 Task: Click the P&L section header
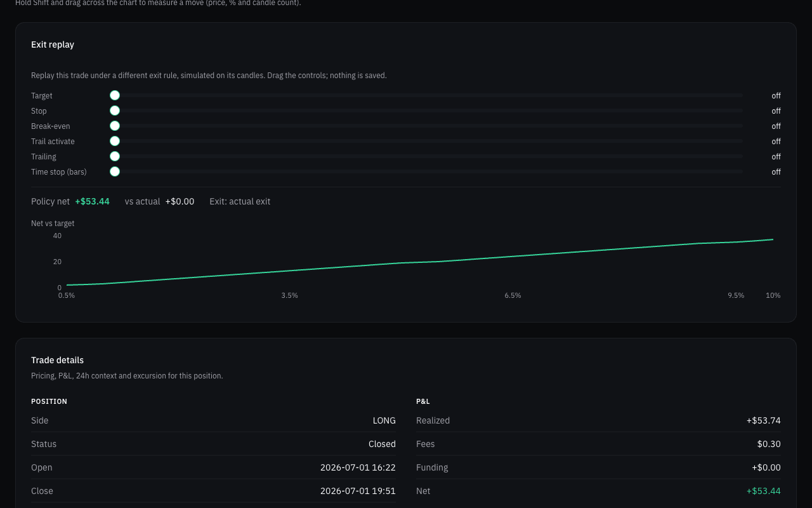(423, 401)
